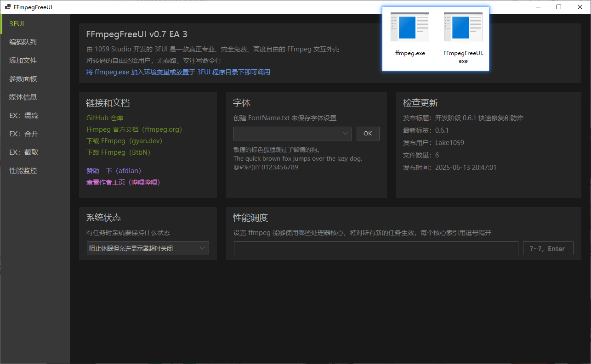Image resolution: width=591 pixels, height=364 pixels.
Task: Click the blue ffmpeg.exe environment variable hint
Action: tap(178, 72)
